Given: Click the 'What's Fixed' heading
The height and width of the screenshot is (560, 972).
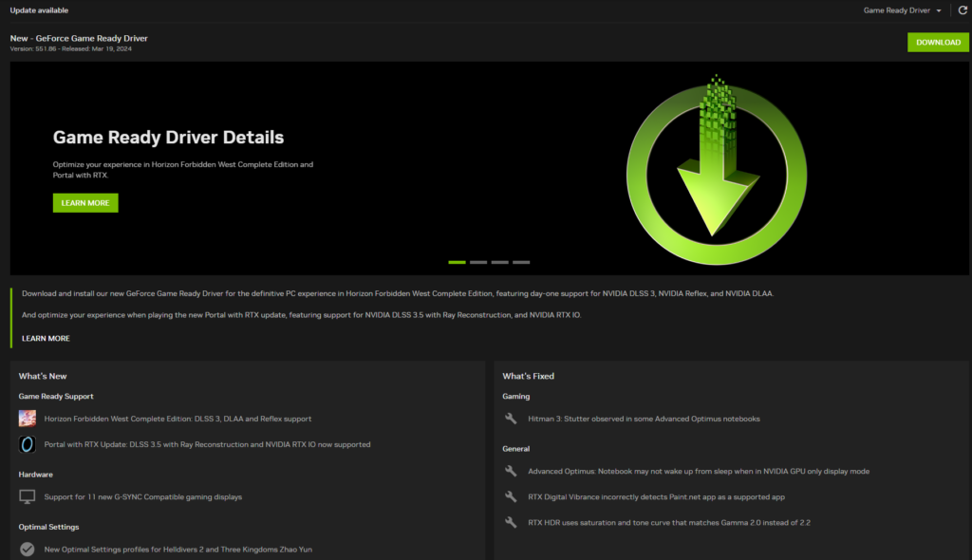Looking at the screenshot, I should [528, 376].
